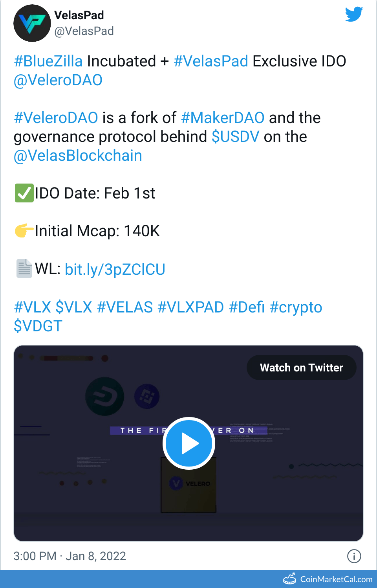Visit the @VelasBlockchain mention
This screenshot has width=377, height=588.
[78, 156]
